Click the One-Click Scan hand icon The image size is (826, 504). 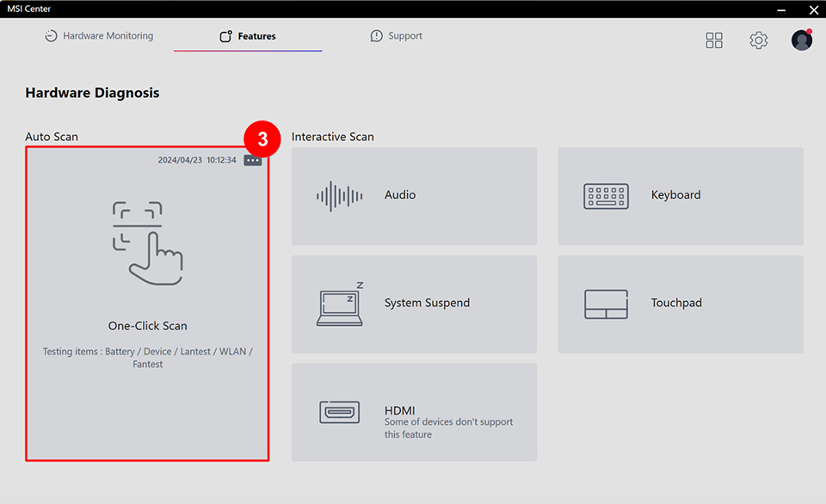147,243
